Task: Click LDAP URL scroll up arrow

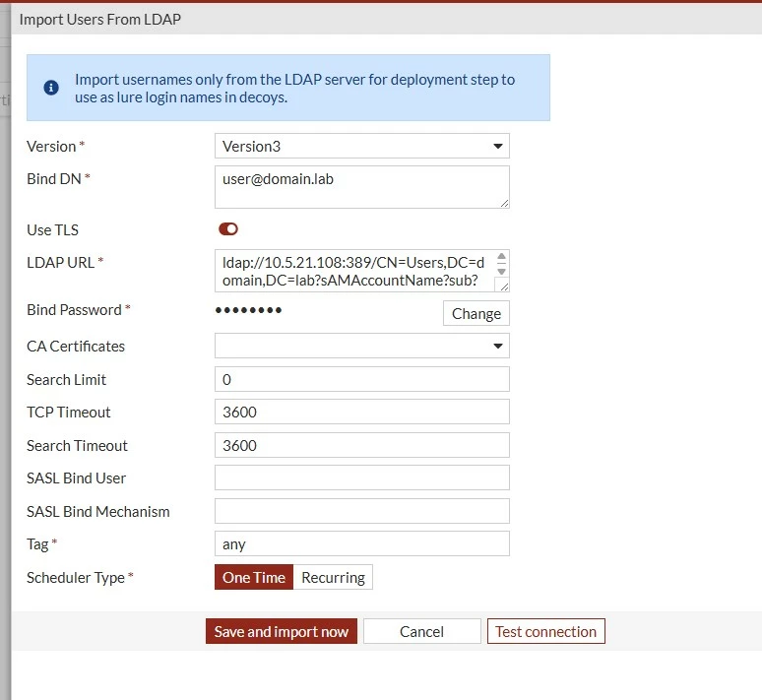Action: pyautogui.click(x=501, y=257)
